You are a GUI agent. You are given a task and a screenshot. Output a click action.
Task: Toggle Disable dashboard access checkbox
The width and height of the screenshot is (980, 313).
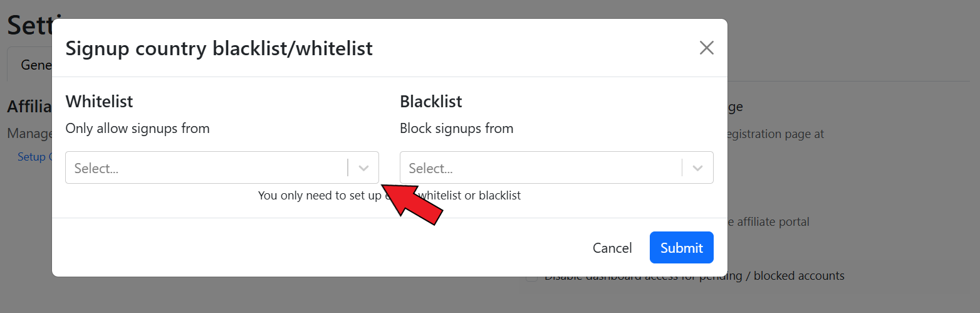[531, 277]
